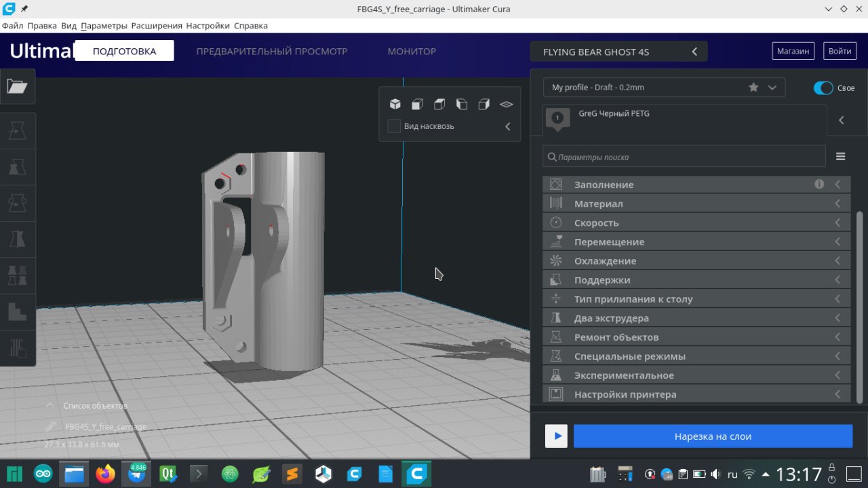The height and width of the screenshot is (488, 868).
Task: Open the My profile Draft dropdown
Action: [x=664, y=88]
